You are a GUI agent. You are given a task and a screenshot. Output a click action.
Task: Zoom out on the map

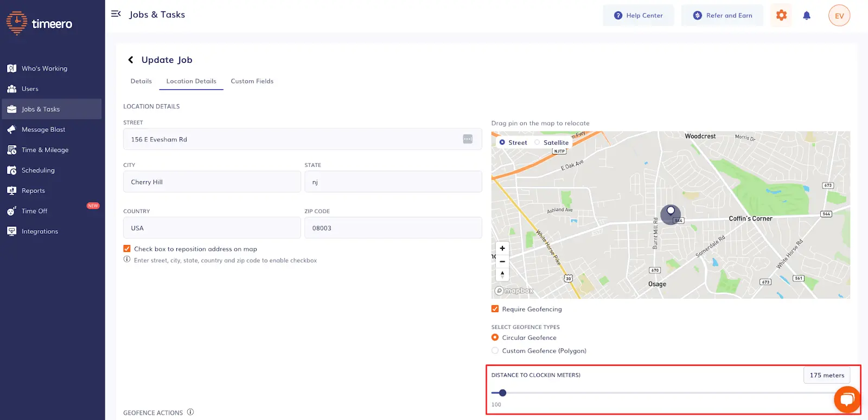coord(502,261)
